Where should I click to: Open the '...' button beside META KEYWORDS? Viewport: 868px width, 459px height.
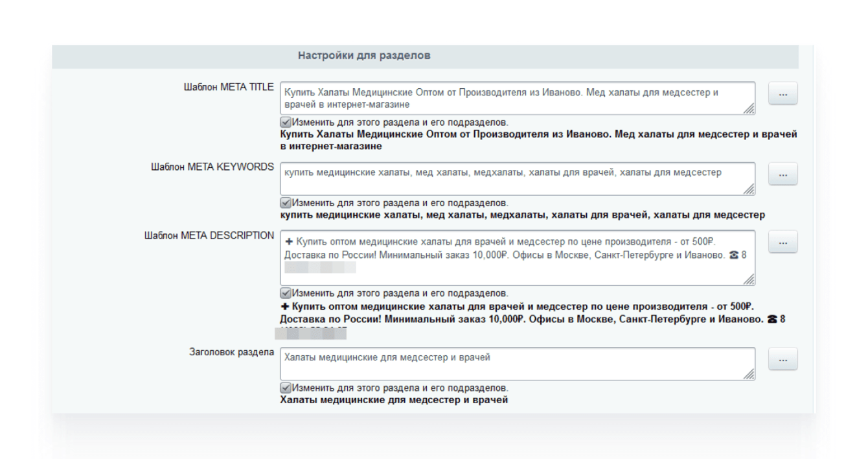click(783, 174)
